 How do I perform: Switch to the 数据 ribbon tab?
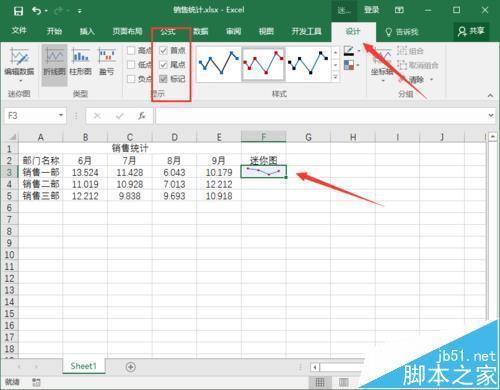(x=201, y=32)
